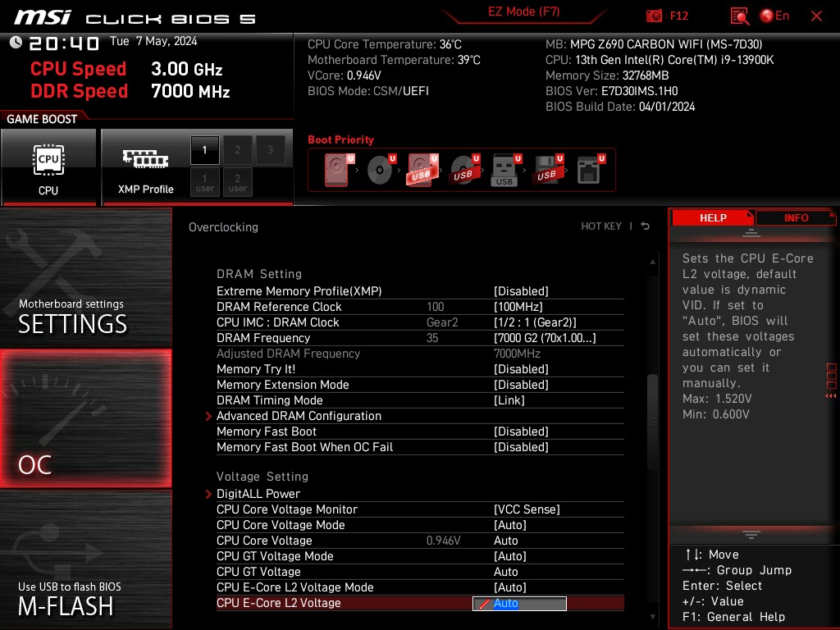Click the MSI logo

pyautogui.click(x=43, y=17)
